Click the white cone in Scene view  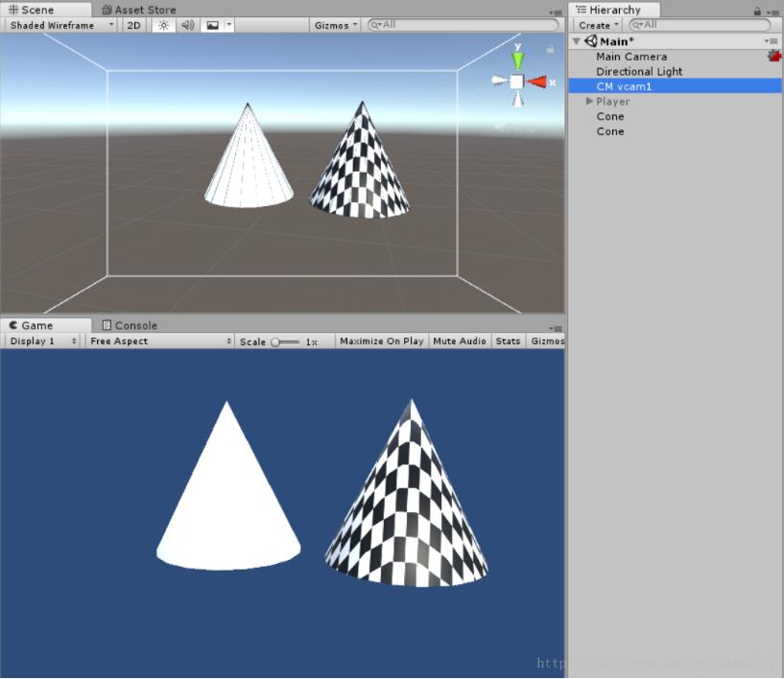[249, 160]
